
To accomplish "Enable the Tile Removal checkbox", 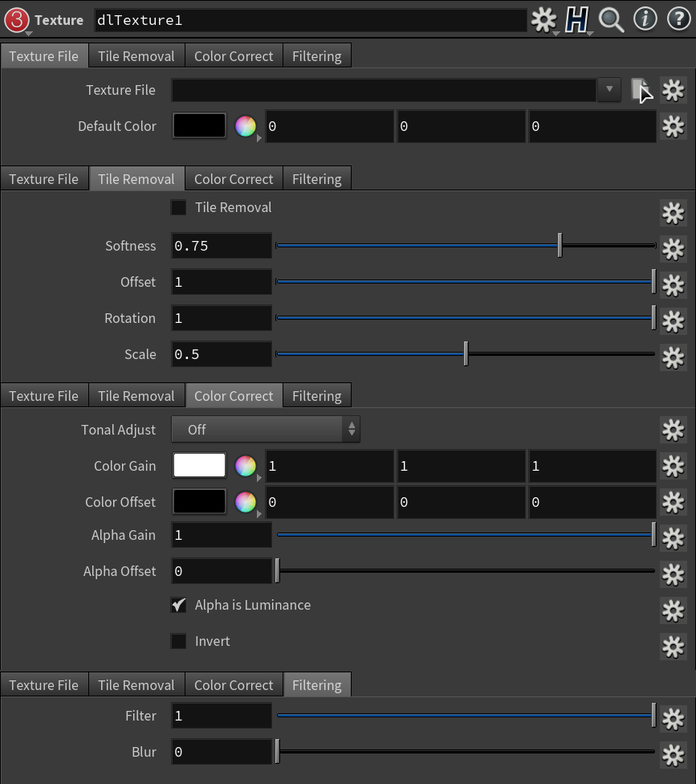I will (x=178, y=208).
